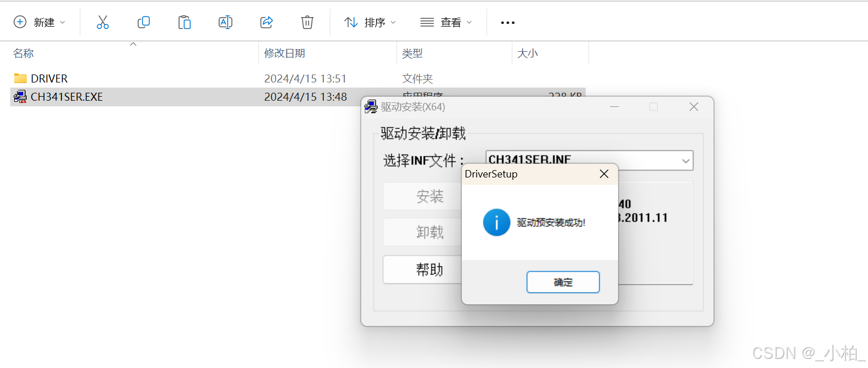Click the 确定 button in DriverSetup dialog
868x368 pixels.
point(563,282)
